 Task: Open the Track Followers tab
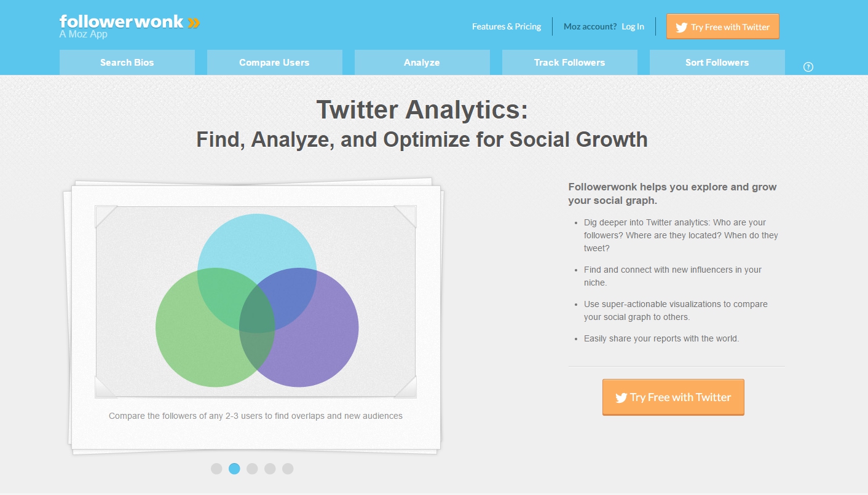(x=570, y=63)
